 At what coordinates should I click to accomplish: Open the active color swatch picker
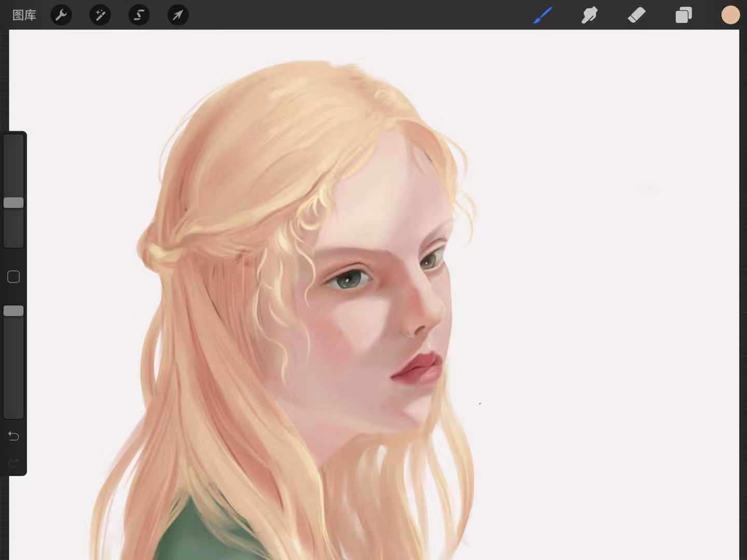(730, 15)
